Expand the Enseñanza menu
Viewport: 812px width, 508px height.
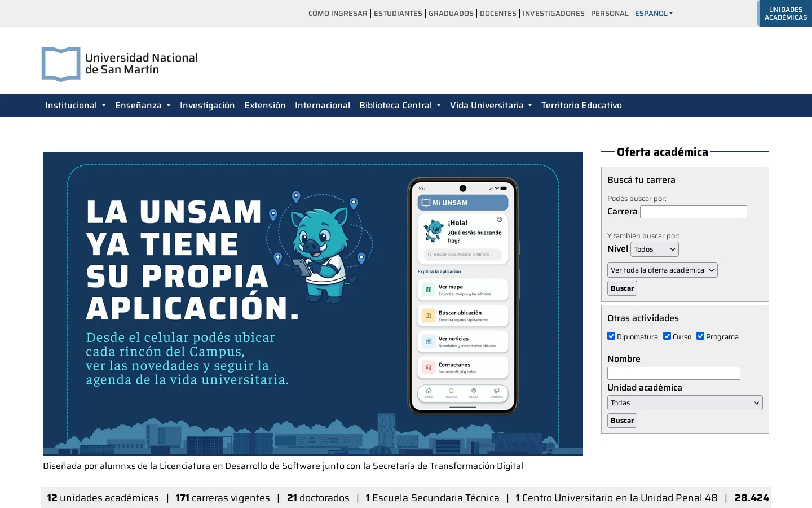[x=143, y=106]
